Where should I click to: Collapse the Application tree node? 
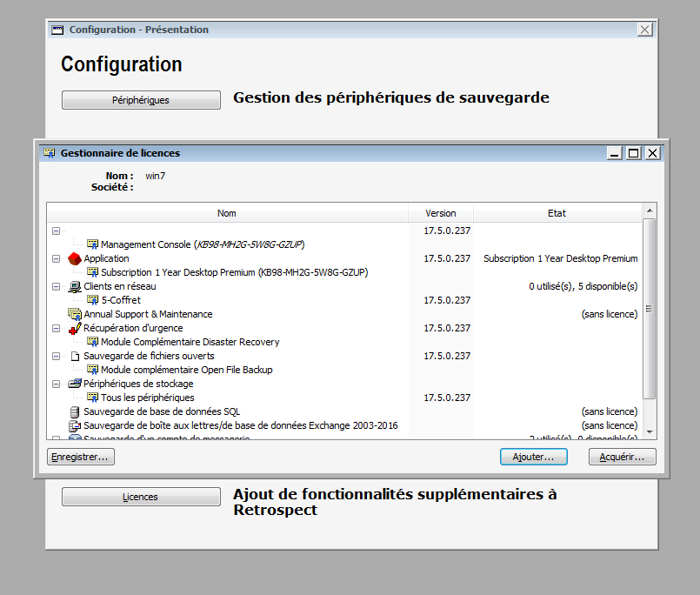point(57,258)
